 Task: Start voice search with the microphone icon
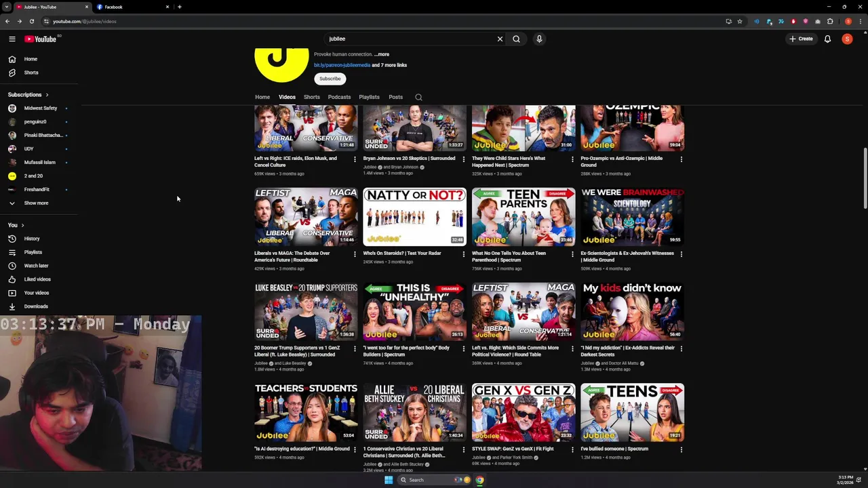tap(539, 39)
